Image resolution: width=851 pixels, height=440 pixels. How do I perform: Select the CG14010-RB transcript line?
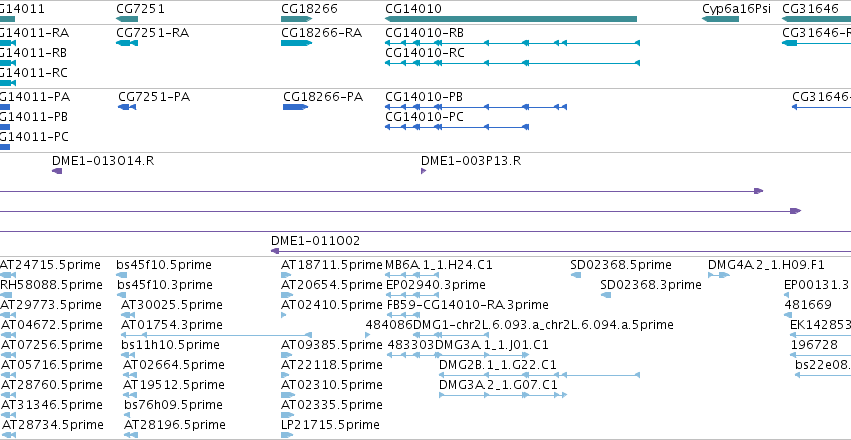point(512,43)
